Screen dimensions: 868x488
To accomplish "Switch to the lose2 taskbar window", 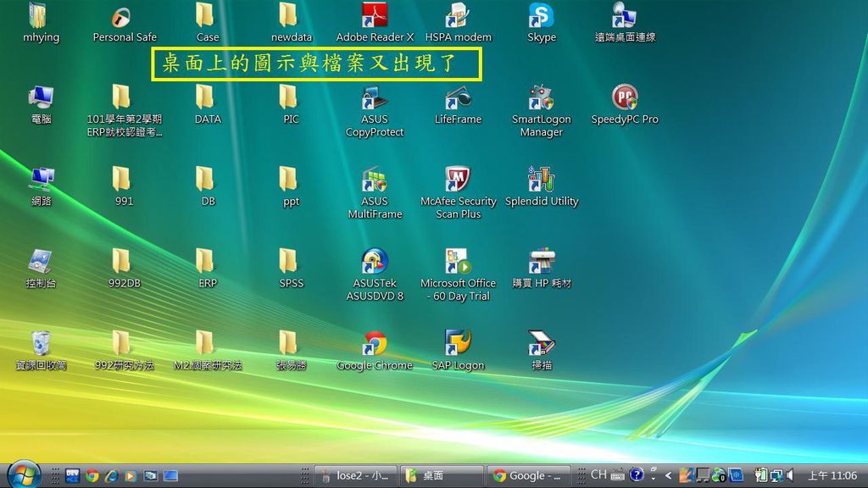I will 354,475.
